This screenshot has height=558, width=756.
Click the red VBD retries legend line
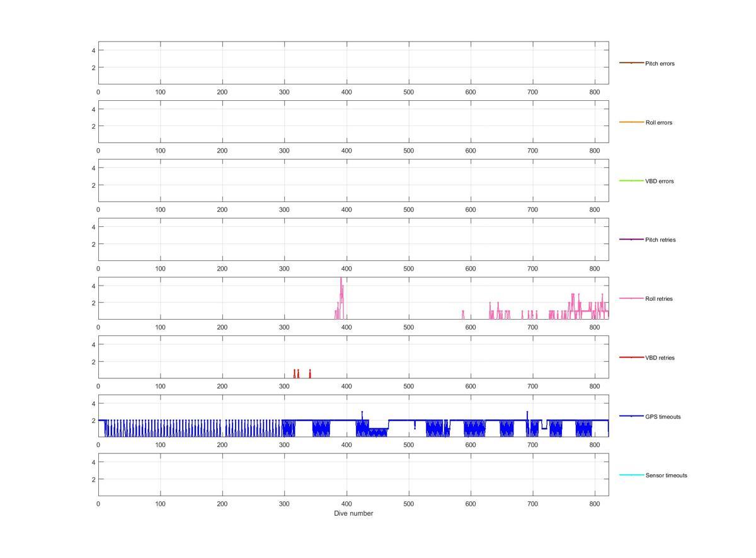pyautogui.click(x=631, y=357)
